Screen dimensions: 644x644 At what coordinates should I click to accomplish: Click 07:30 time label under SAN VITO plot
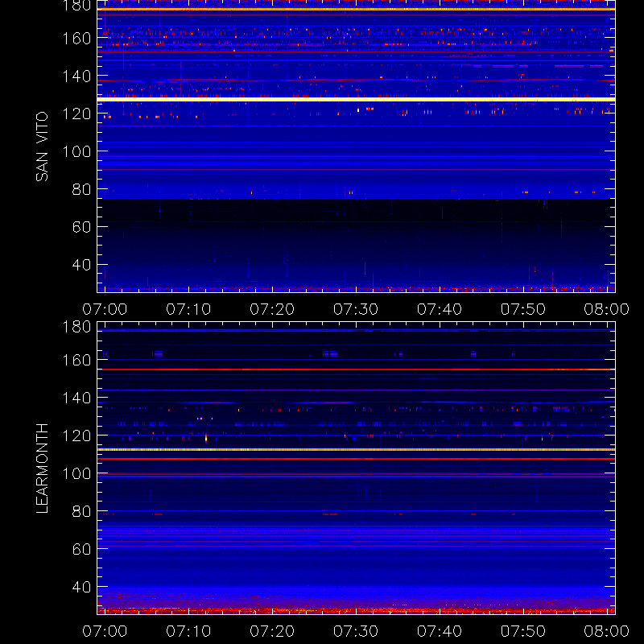click(x=356, y=309)
